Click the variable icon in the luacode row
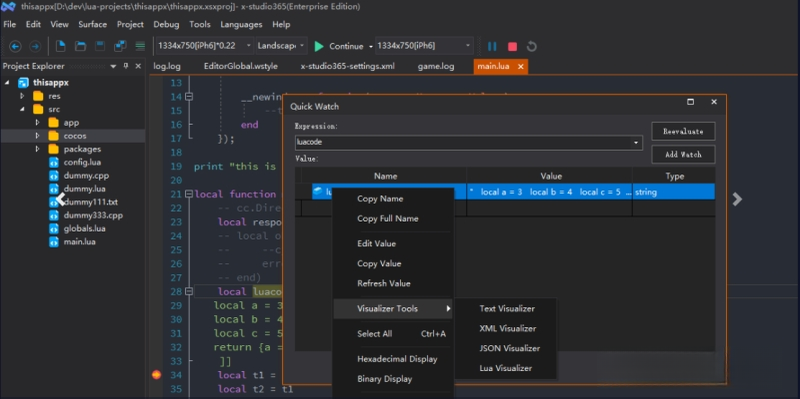Viewport: 800px width, 399px height. point(318,192)
